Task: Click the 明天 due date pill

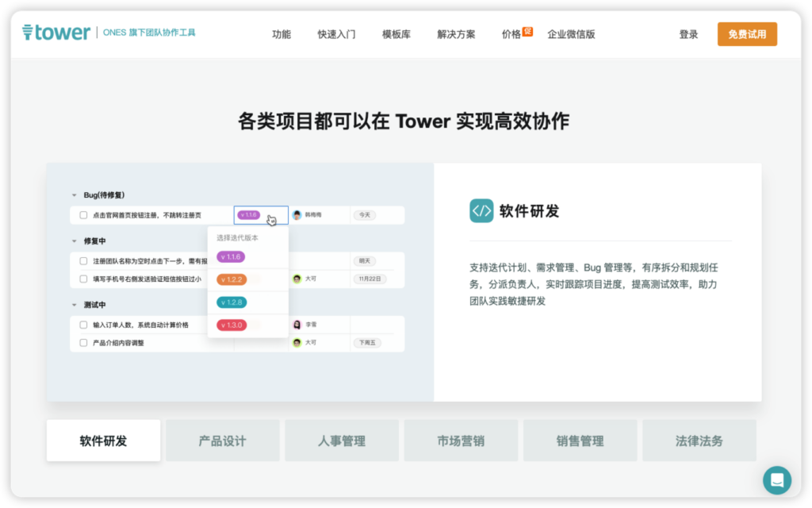Action: point(365,261)
